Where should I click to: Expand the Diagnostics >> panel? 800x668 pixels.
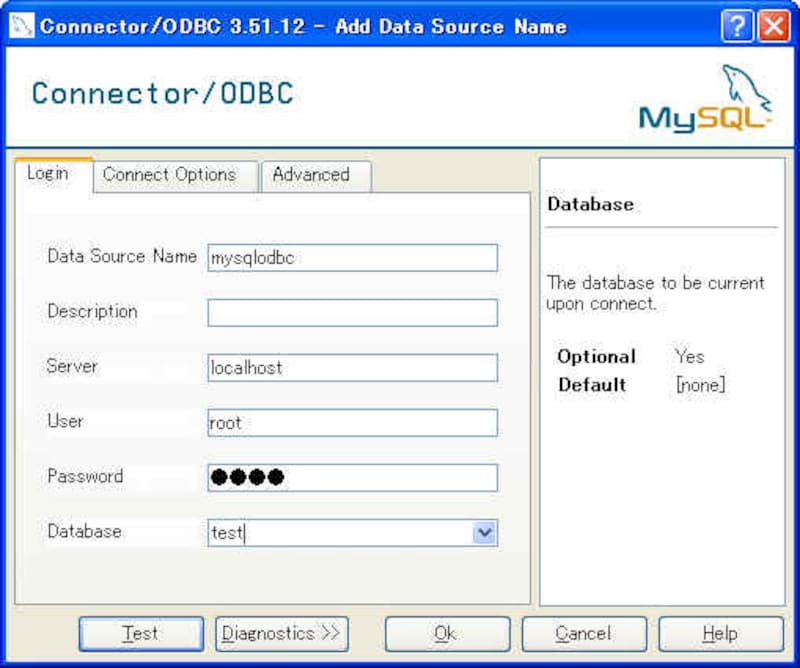[x=281, y=634]
